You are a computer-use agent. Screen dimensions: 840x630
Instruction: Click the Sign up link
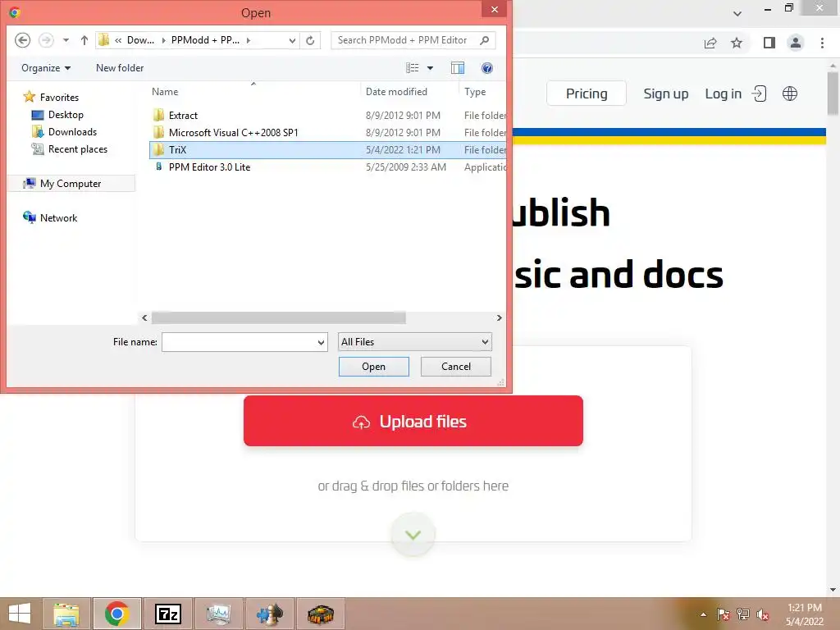[666, 94]
